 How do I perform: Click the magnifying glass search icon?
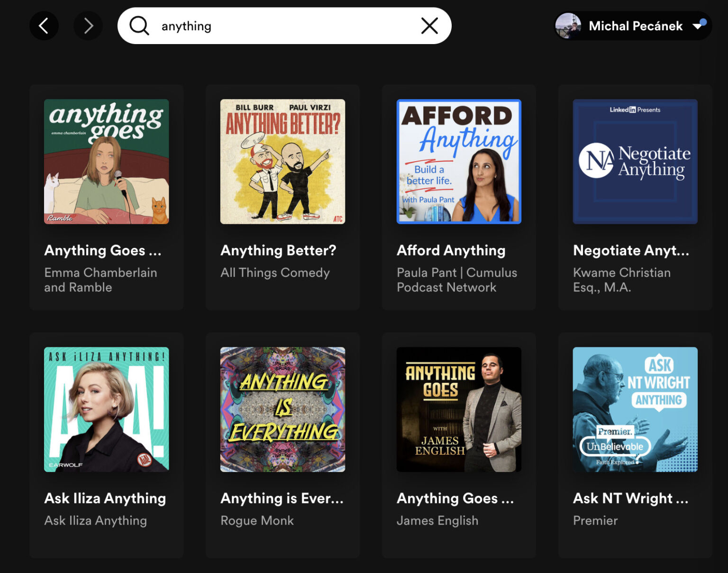(x=139, y=26)
